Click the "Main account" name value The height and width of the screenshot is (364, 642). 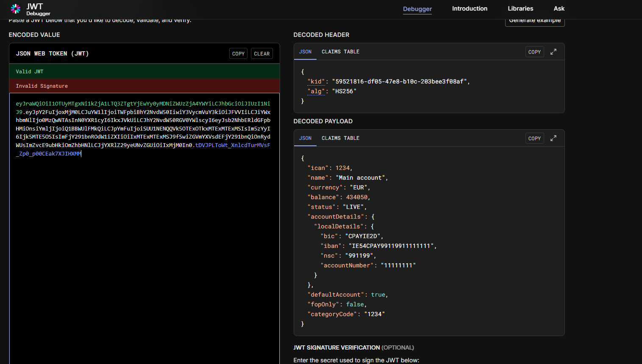tap(360, 178)
